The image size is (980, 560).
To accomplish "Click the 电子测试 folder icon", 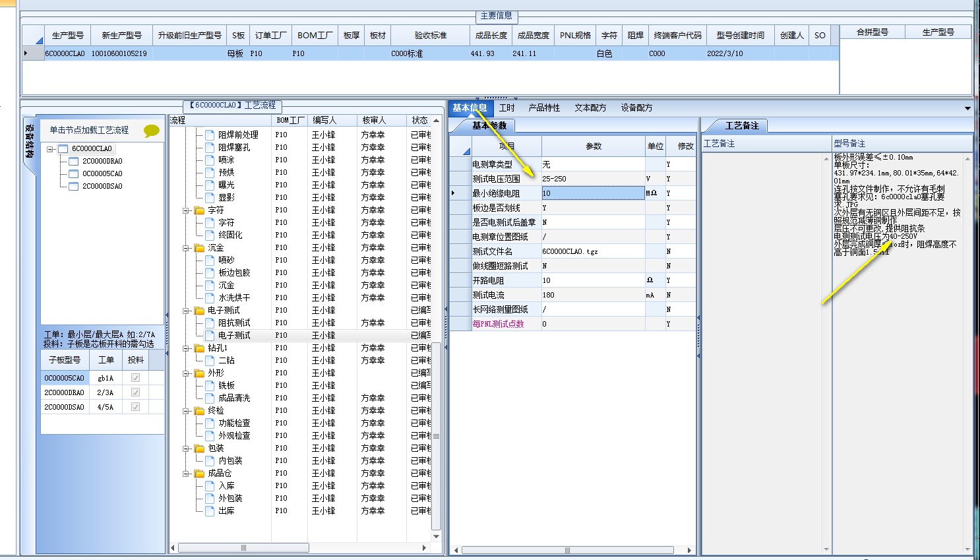I will (x=199, y=310).
